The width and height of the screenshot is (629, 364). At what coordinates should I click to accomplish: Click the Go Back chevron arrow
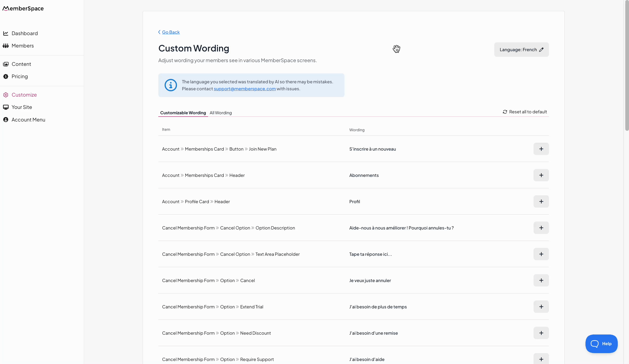159,32
